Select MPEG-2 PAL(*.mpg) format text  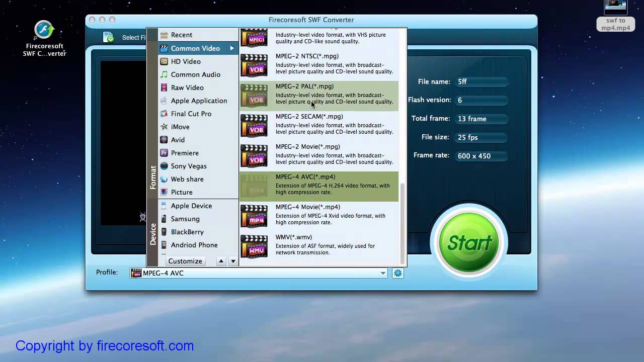tap(304, 86)
